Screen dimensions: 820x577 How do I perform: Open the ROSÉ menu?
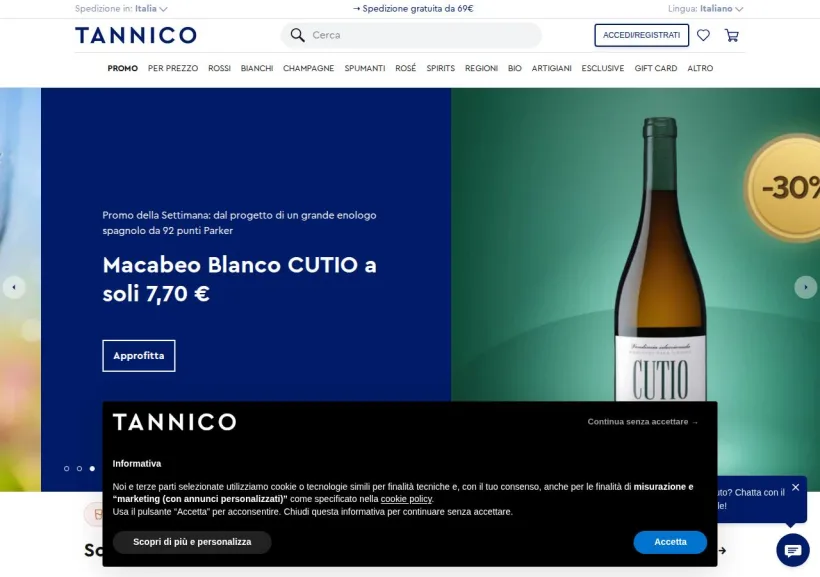(x=406, y=68)
